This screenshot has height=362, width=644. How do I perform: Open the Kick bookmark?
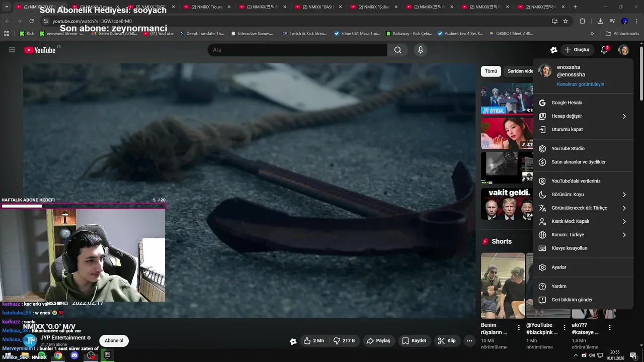click(27, 33)
